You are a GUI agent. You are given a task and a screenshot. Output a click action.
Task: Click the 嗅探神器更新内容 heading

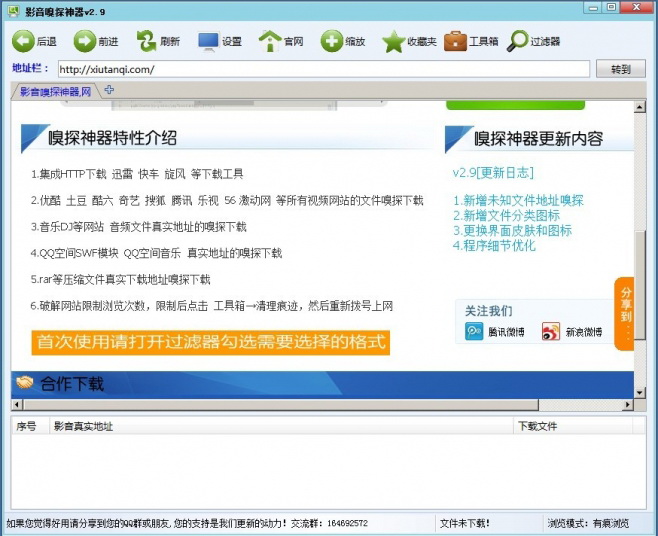coord(538,139)
